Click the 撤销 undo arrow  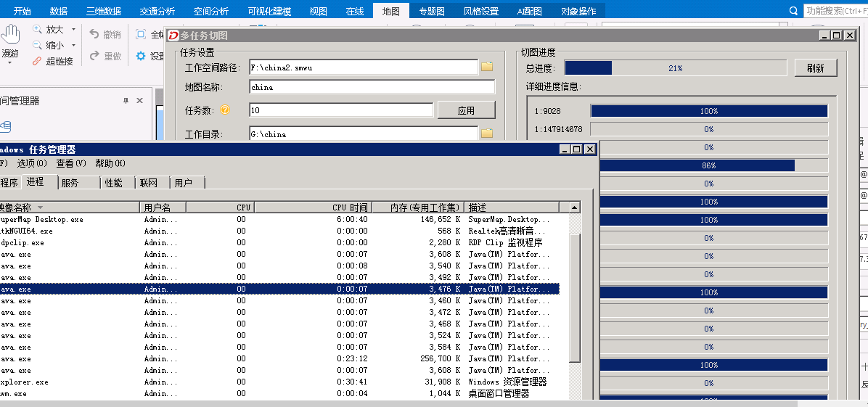pyautogui.click(x=94, y=34)
